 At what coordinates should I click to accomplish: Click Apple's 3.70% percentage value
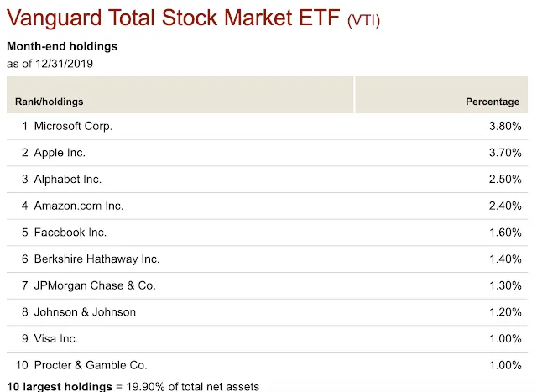click(507, 153)
